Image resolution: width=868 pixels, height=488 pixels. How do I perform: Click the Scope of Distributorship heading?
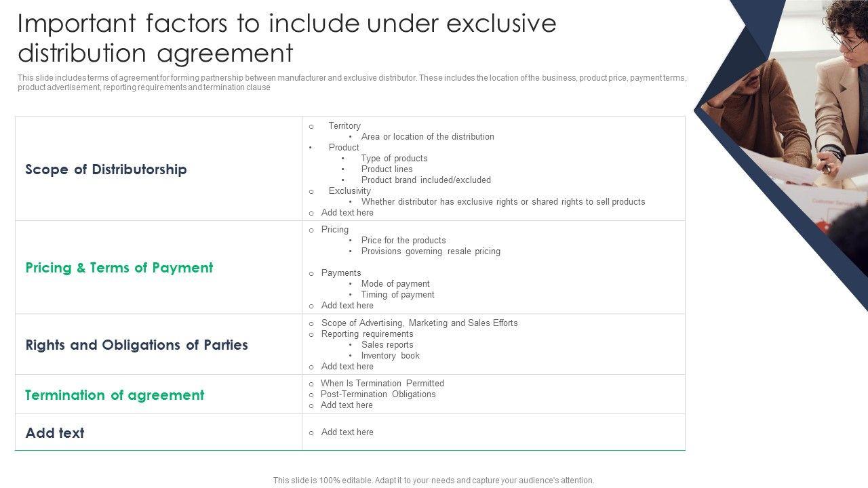106,169
